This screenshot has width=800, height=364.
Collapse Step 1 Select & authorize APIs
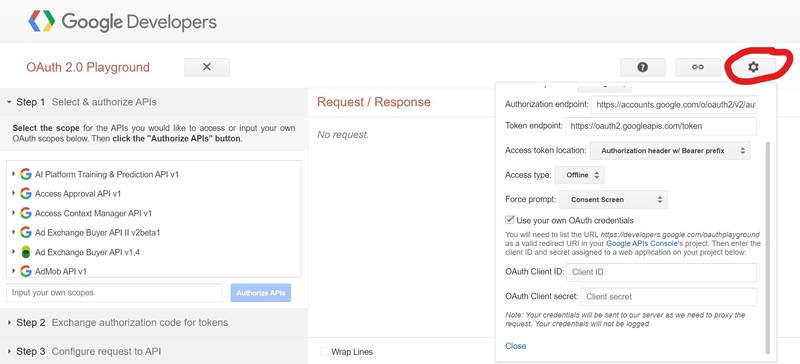154,102
